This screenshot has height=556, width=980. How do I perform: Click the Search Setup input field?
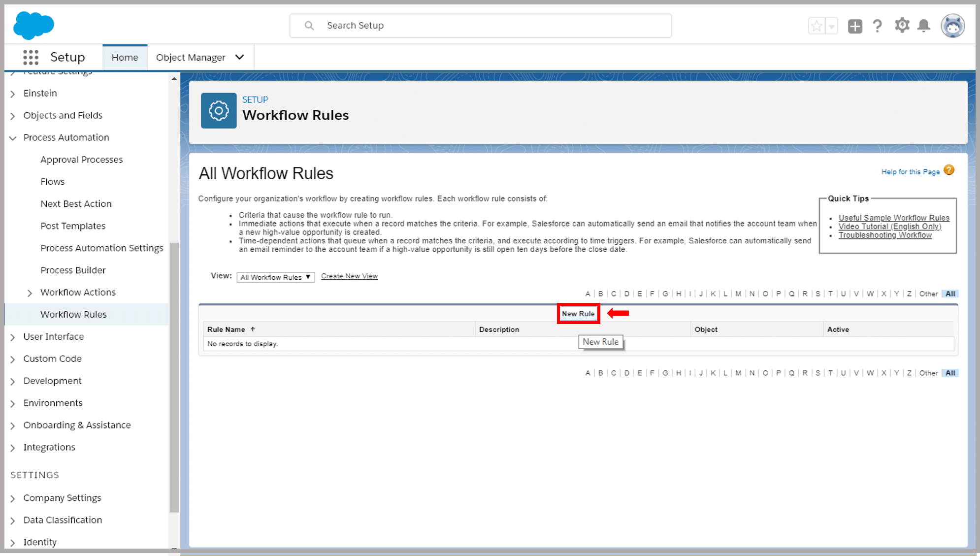tap(480, 25)
